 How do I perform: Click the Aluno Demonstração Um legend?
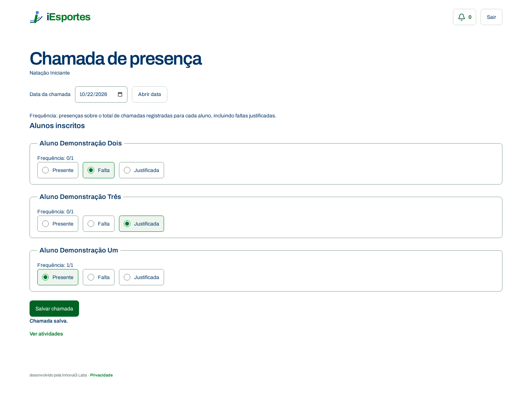click(x=79, y=250)
